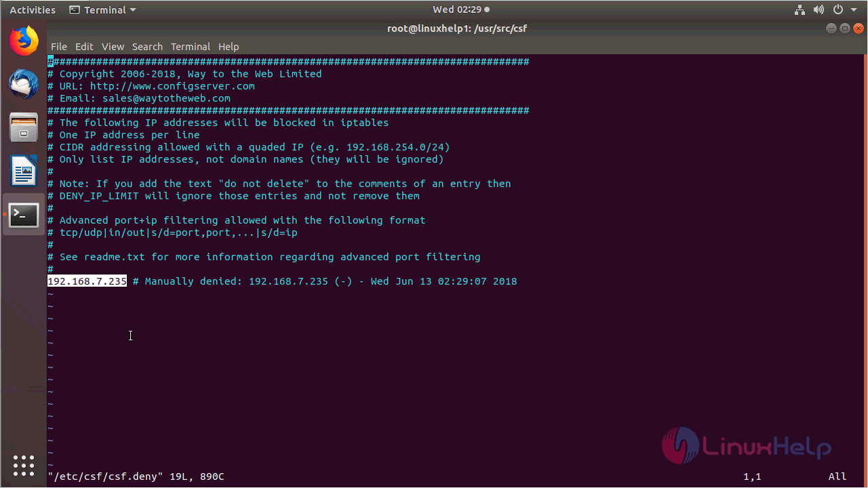
Task: Open Firefox from the dock
Action: [24, 41]
